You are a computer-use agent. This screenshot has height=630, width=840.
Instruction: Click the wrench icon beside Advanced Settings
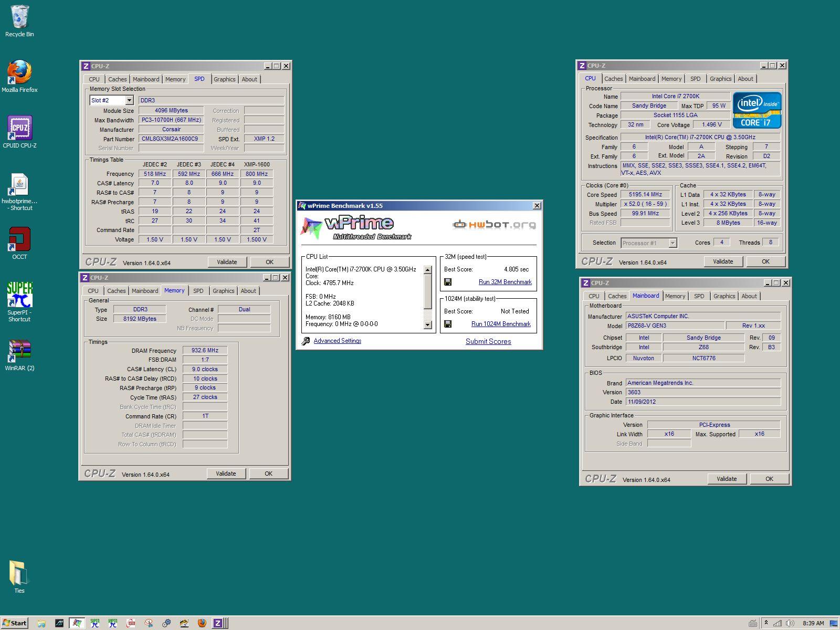pos(306,341)
